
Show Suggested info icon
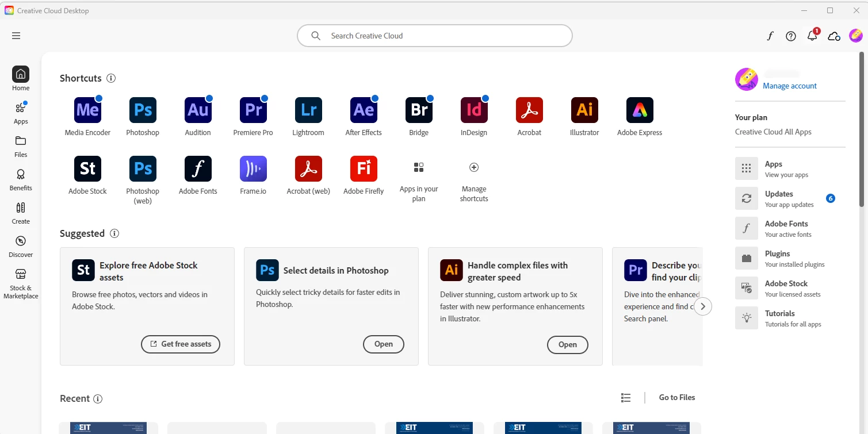tap(114, 233)
